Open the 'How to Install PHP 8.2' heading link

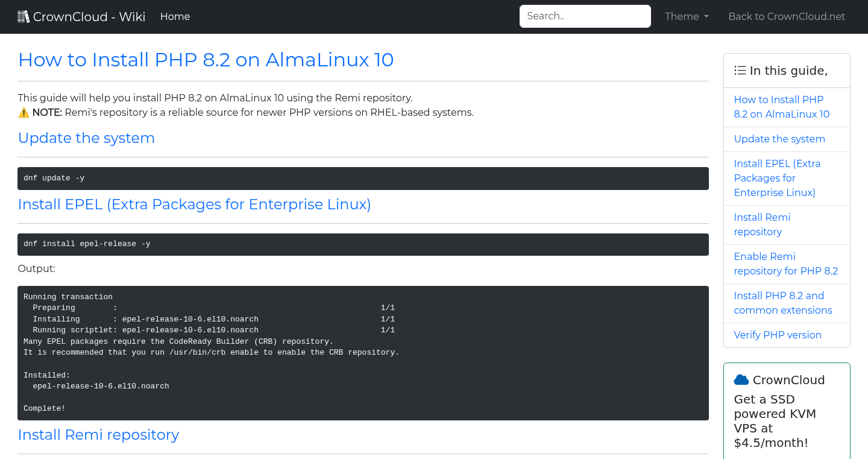206,60
